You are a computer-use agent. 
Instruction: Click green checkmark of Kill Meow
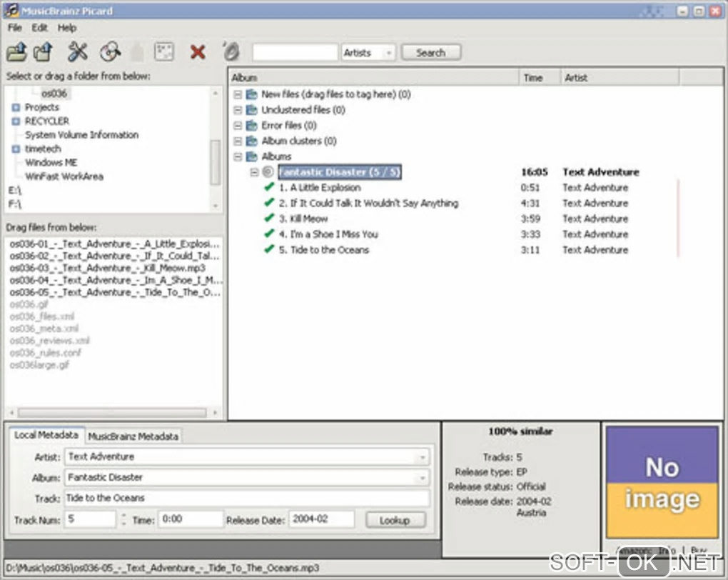click(269, 218)
